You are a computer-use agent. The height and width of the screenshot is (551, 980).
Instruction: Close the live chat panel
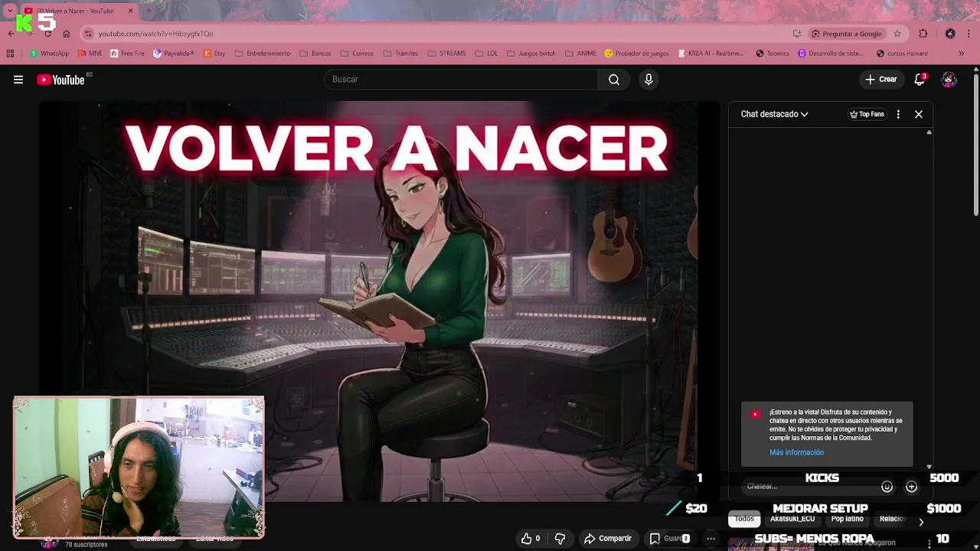(919, 114)
